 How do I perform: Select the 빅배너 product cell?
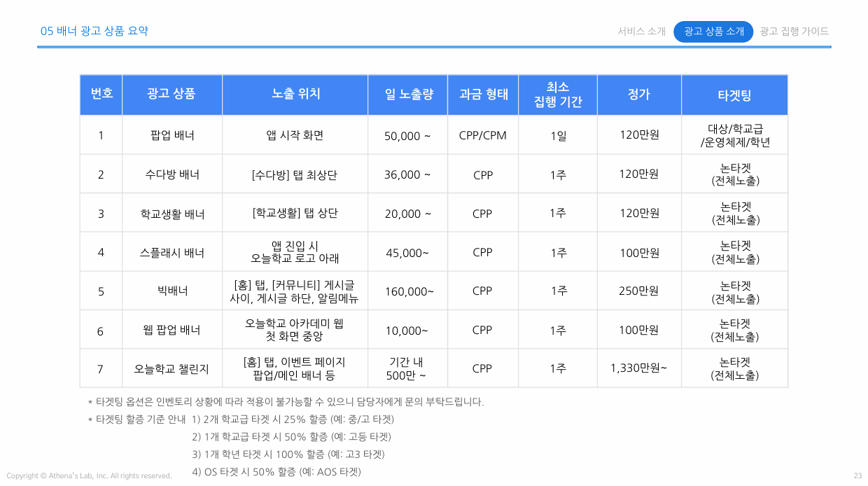click(172, 291)
